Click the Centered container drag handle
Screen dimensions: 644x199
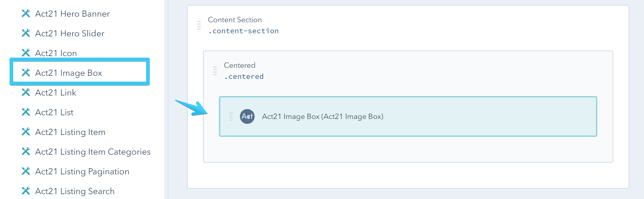[215, 71]
